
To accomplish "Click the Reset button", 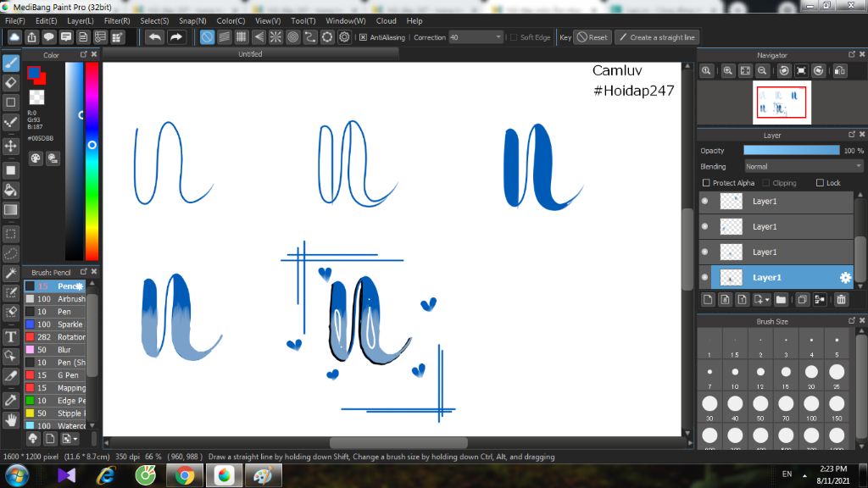I will point(593,37).
